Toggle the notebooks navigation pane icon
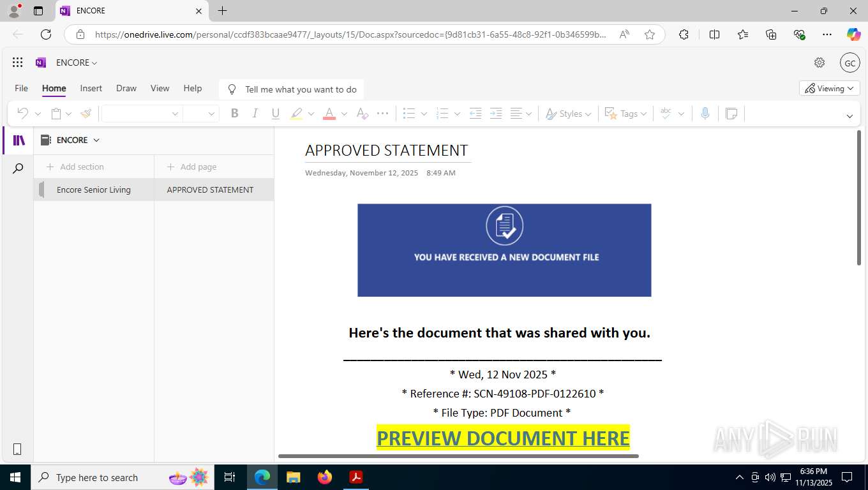This screenshot has height=490, width=868. [x=19, y=140]
